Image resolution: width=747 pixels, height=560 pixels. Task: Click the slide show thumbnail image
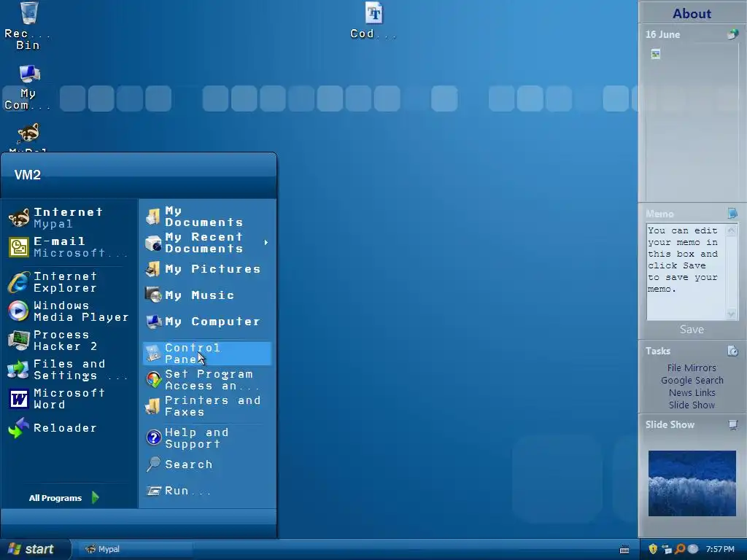coord(692,483)
